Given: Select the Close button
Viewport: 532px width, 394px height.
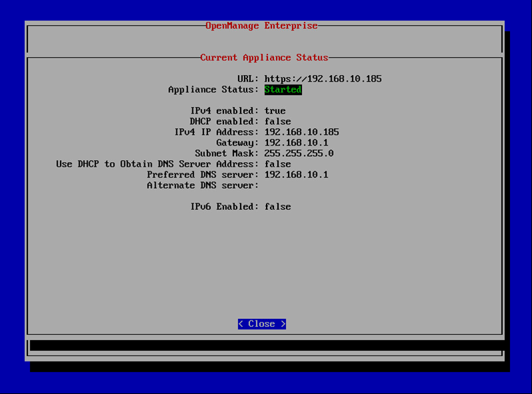Looking at the screenshot, I should coord(261,324).
